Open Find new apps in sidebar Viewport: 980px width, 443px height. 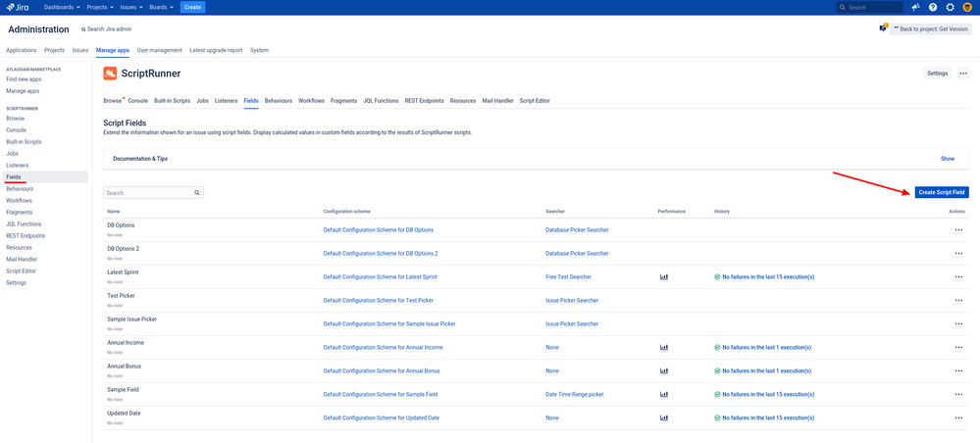[x=24, y=79]
